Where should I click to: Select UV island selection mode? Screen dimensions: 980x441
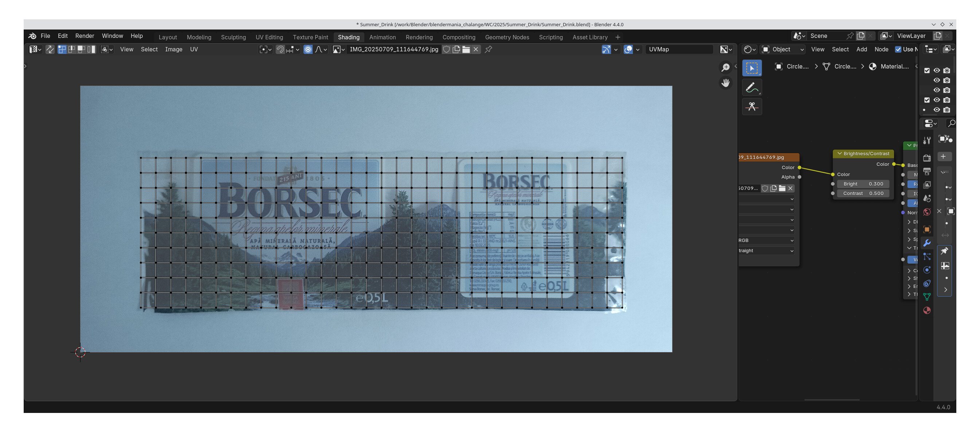[x=91, y=49]
